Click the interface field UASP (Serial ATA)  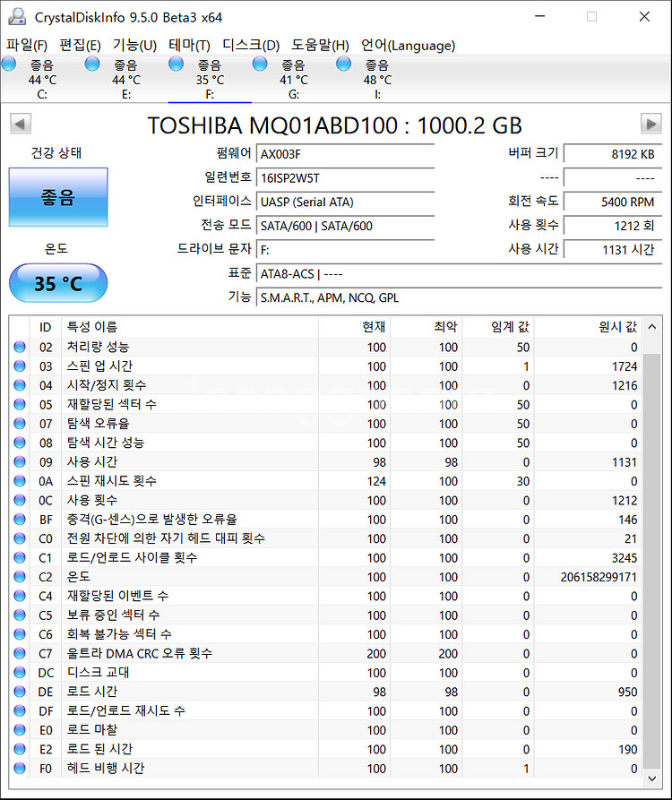click(345, 202)
